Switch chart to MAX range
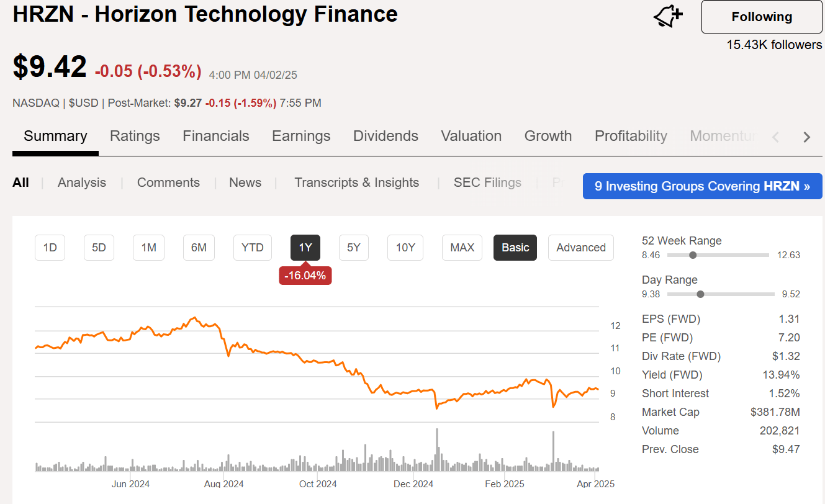 tap(462, 247)
